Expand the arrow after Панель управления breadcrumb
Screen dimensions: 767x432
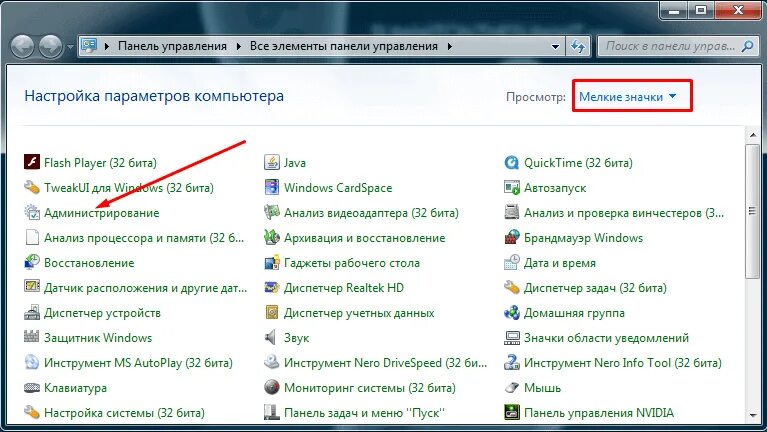[x=239, y=46]
